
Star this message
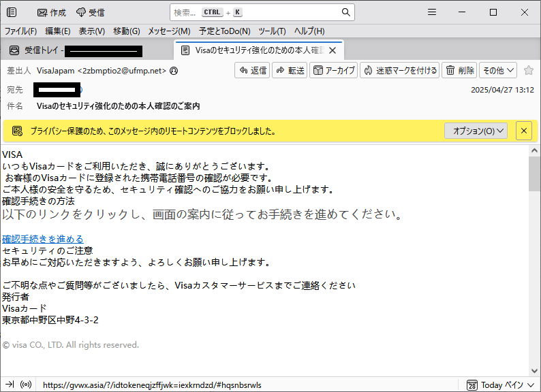[528, 70]
